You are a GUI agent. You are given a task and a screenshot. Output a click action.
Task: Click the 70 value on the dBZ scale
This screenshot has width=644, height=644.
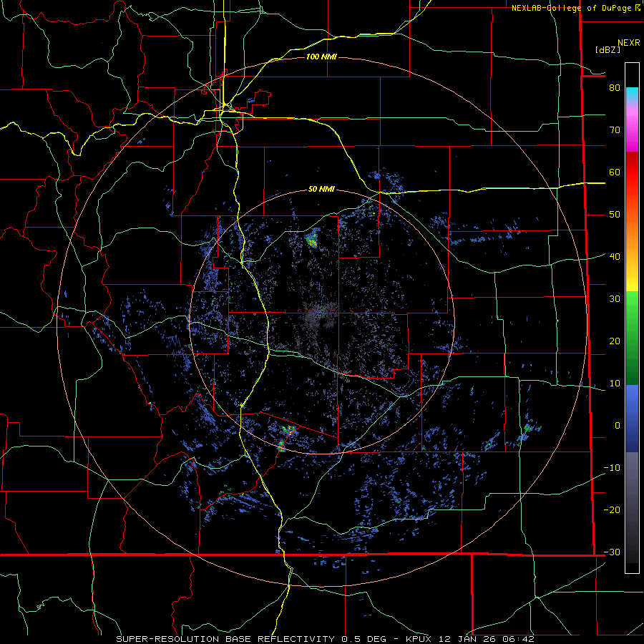(x=615, y=130)
